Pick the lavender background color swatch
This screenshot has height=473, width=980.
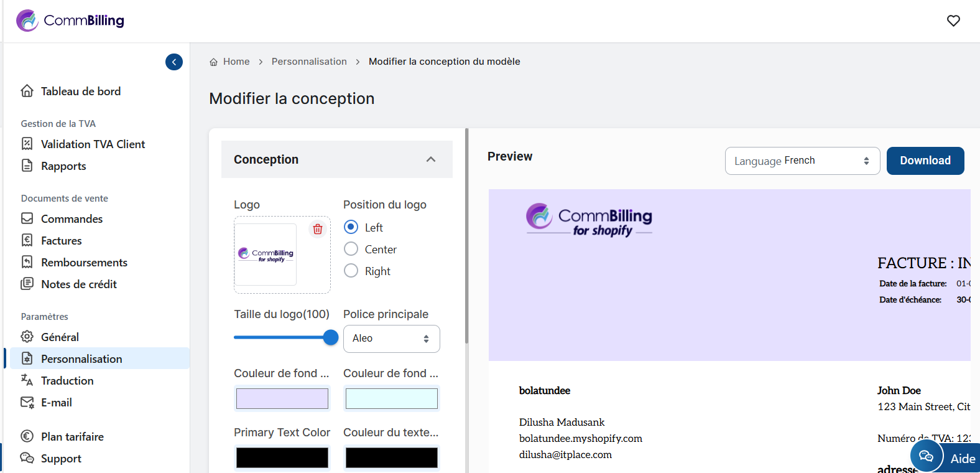click(x=282, y=398)
